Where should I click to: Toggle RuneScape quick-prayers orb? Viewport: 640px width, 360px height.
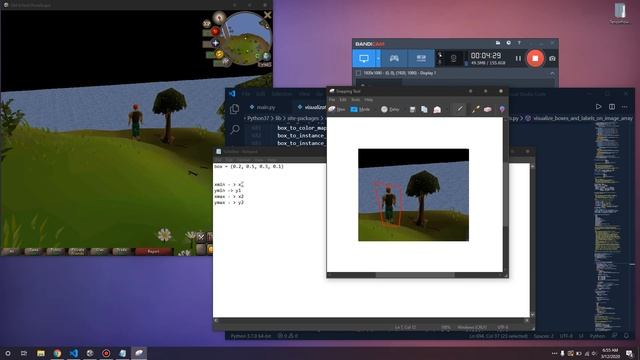216,43
